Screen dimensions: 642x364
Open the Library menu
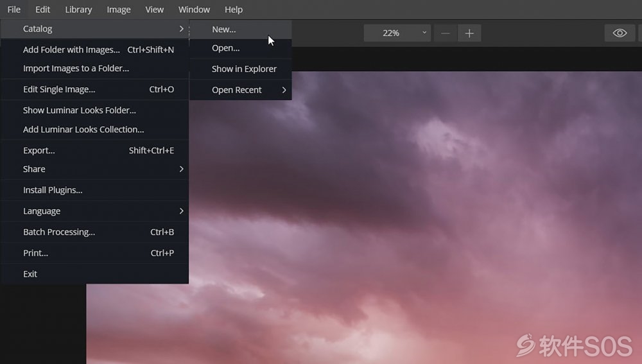78,10
